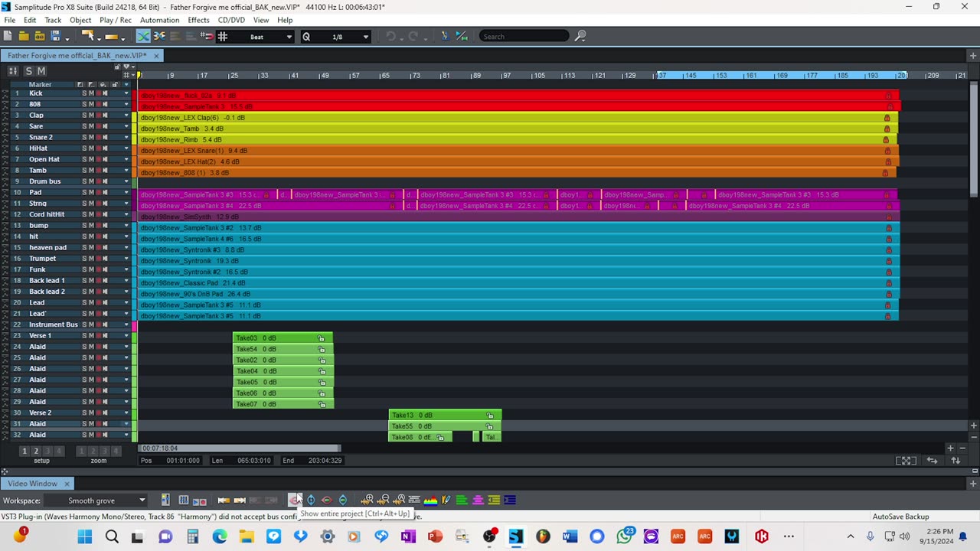980x551 pixels.
Task: Click the horizontal zoom out waveform icon
Action: pyautogui.click(x=383, y=500)
